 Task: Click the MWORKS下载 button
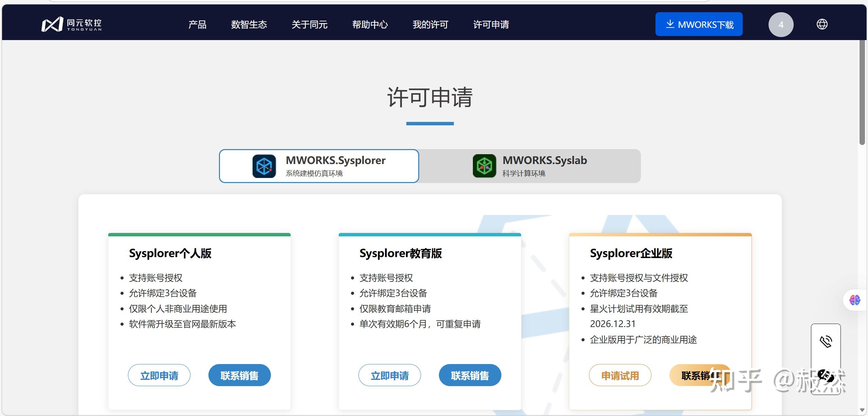tap(699, 24)
